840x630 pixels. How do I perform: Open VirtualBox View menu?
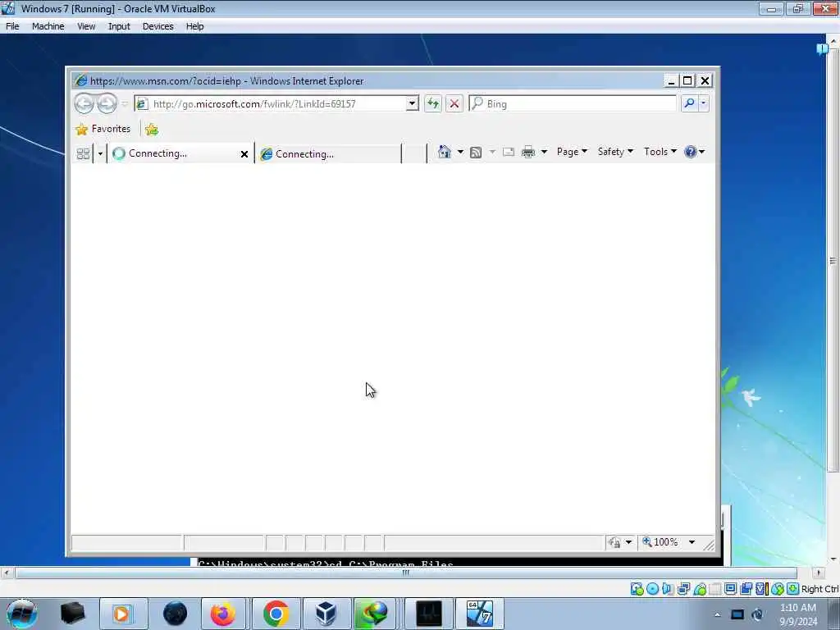click(85, 26)
